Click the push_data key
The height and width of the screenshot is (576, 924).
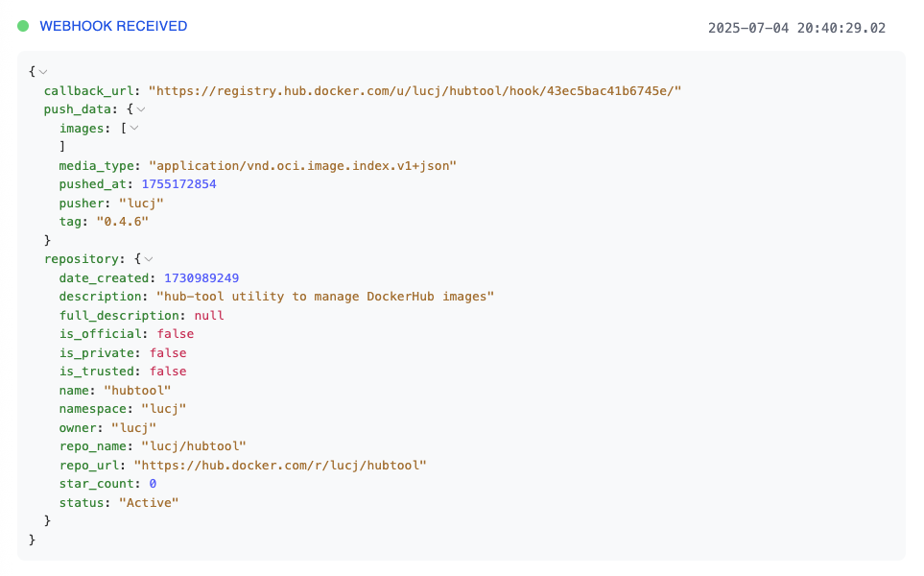click(77, 109)
